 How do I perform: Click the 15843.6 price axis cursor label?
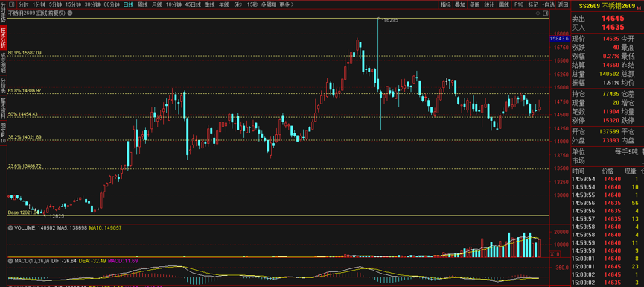559,38
